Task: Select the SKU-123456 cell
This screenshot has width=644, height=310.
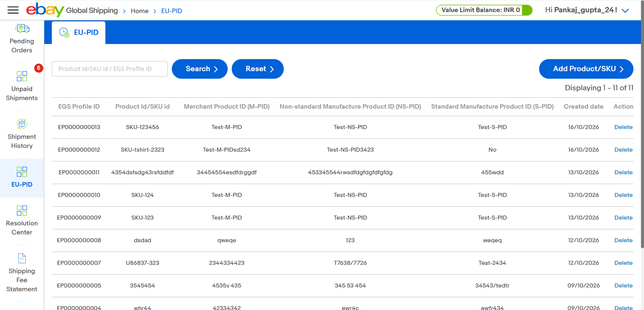Action: [x=142, y=127]
